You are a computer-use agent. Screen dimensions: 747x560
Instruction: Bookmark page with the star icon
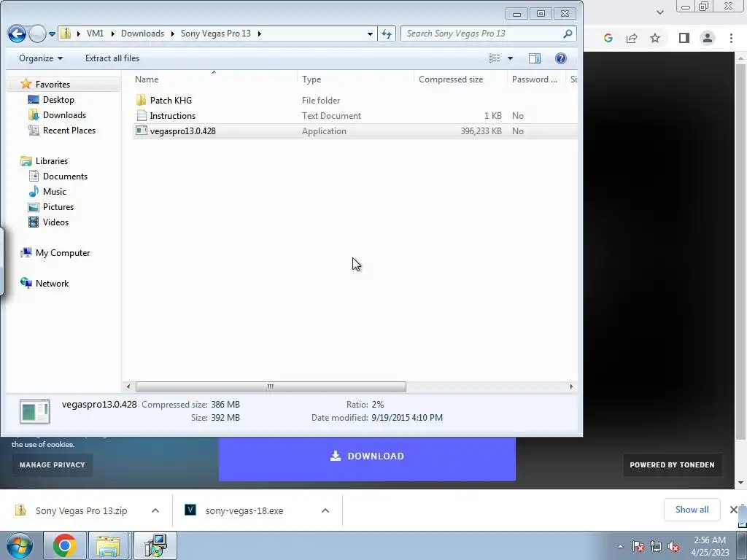pos(655,38)
